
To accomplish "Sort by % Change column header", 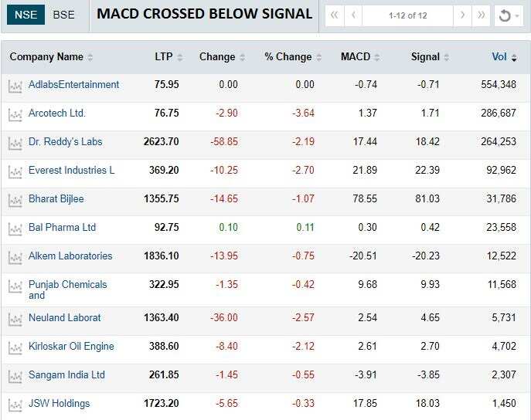I will click(x=288, y=57).
